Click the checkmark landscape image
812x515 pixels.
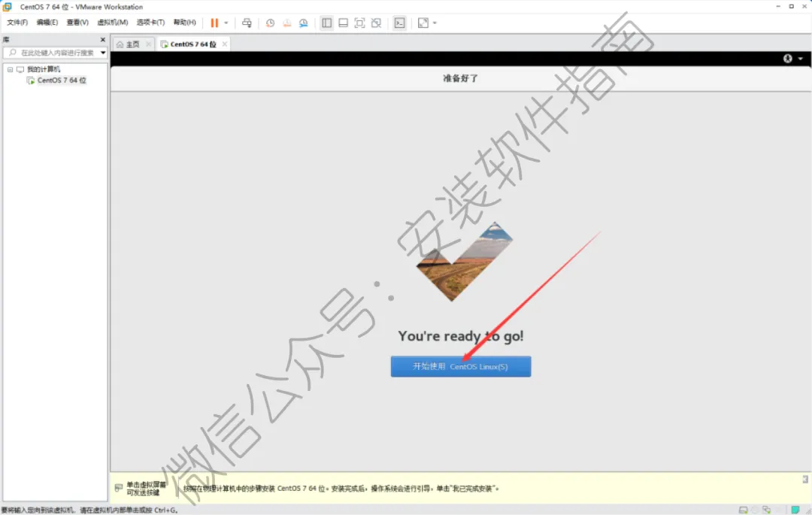click(465, 262)
